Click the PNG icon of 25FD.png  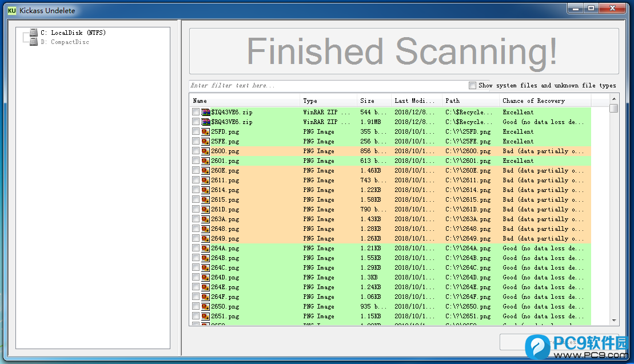(x=206, y=131)
